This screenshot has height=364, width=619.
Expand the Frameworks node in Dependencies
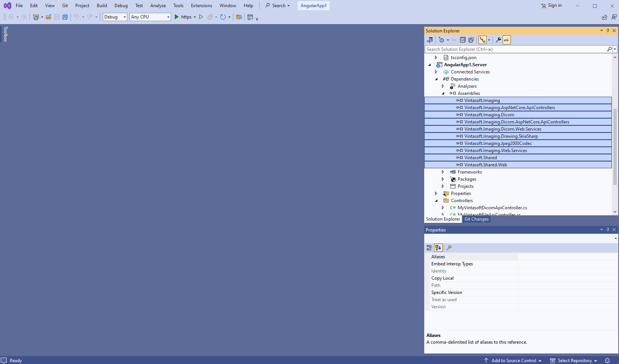443,172
